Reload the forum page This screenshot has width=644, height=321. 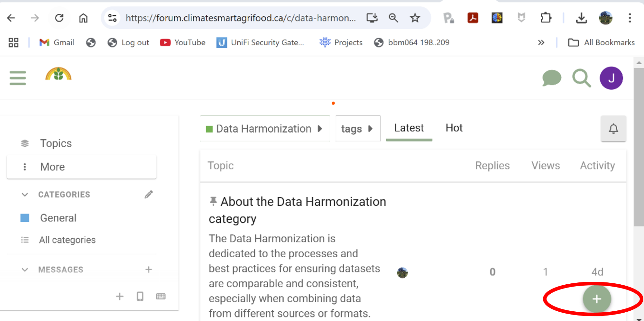59,18
